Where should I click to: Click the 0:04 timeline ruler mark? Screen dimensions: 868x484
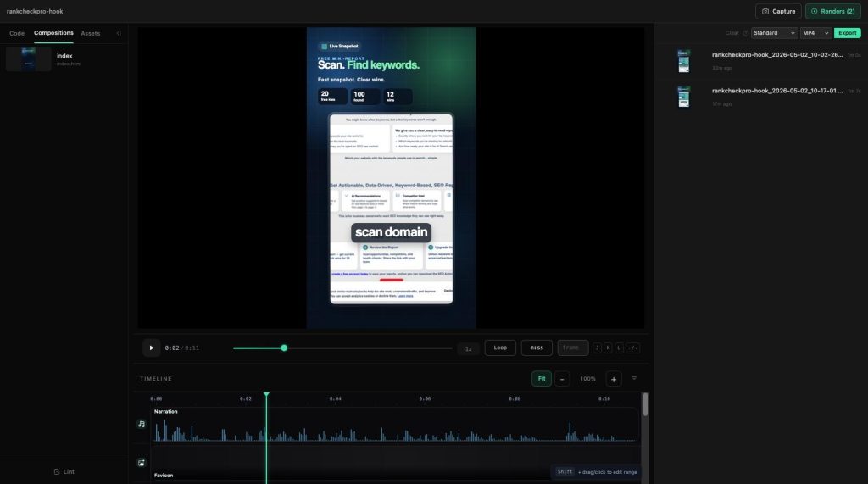click(x=335, y=398)
